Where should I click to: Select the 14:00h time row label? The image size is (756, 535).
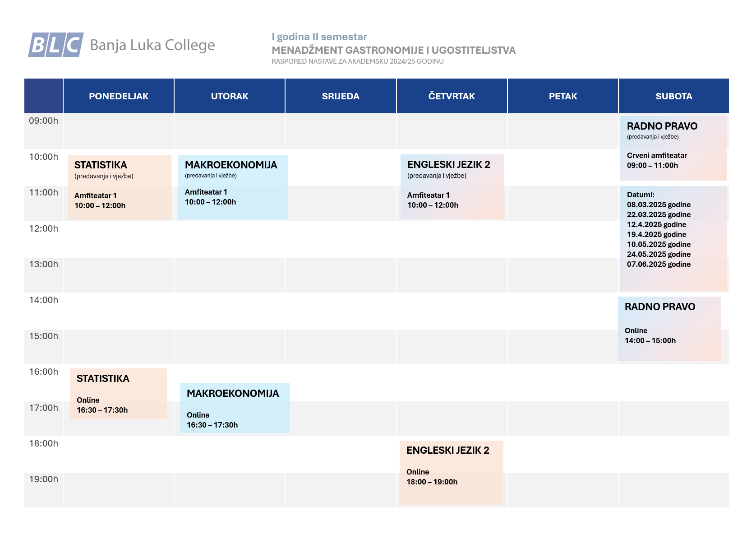pyautogui.click(x=44, y=300)
